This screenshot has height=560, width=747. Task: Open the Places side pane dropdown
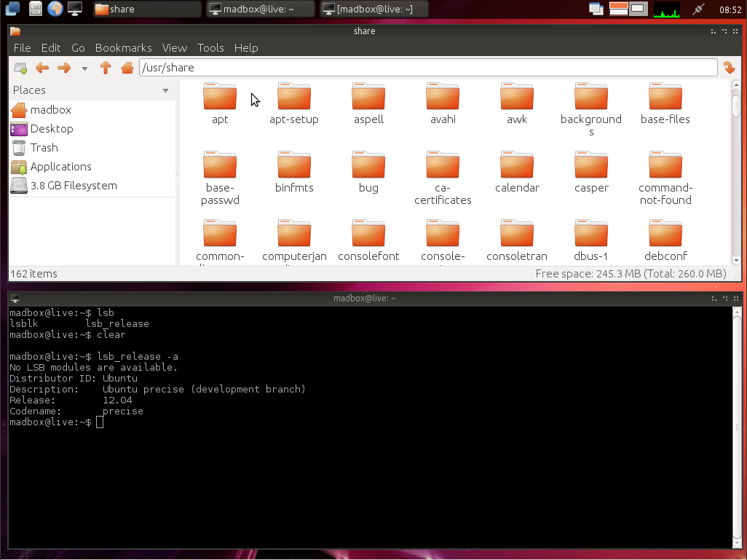pyautogui.click(x=165, y=90)
